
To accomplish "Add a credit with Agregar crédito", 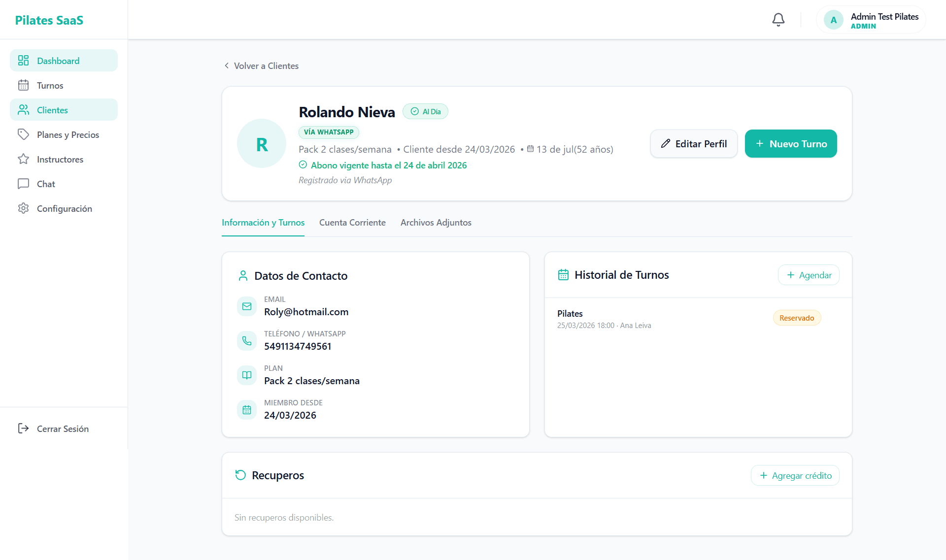I will [x=795, y=476].
